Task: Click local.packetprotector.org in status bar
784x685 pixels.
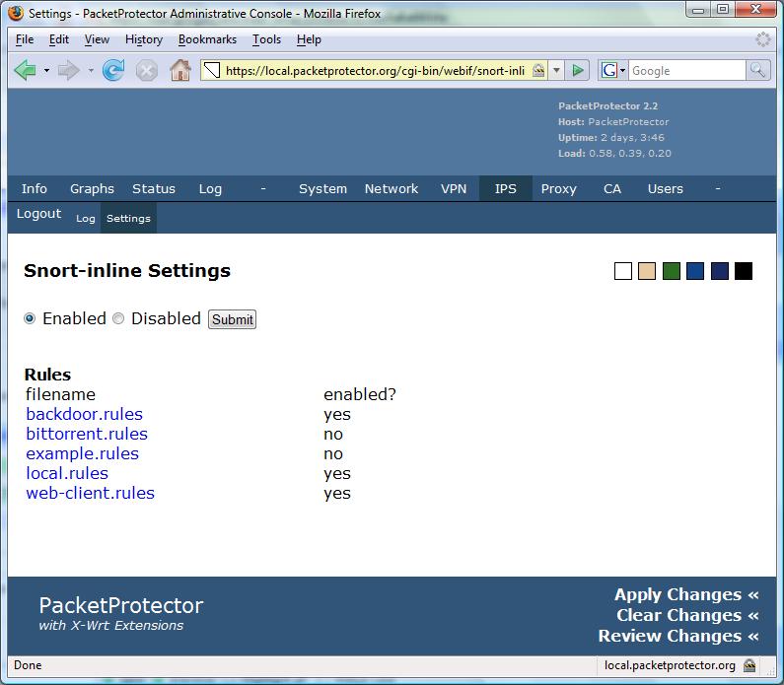Action: pyautogui.click(x=670, y=665)
